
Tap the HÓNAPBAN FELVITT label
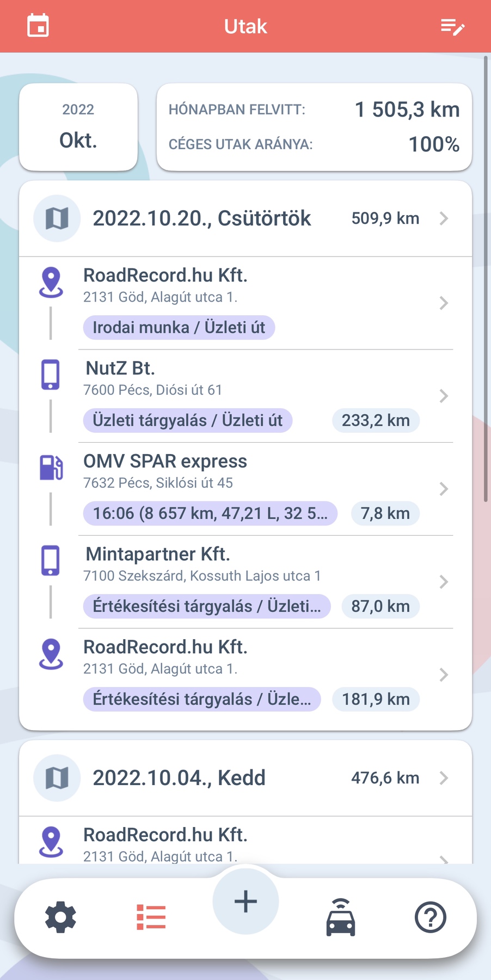[x=237, y=109]
